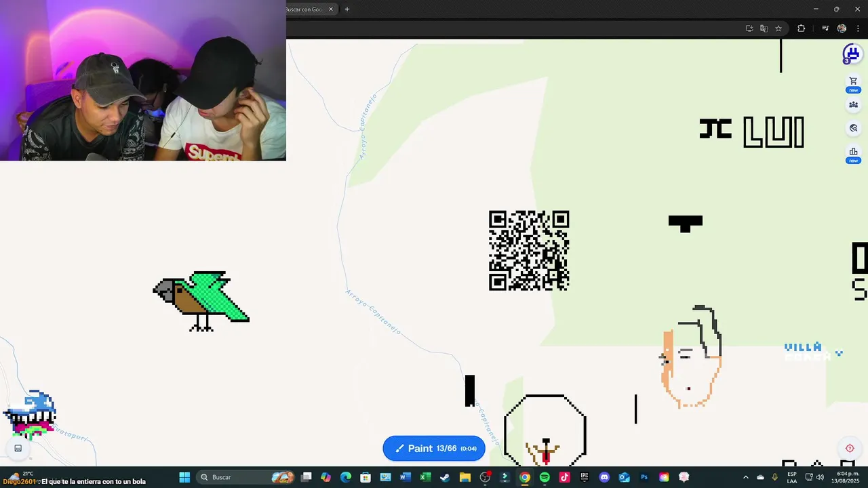Select the 'Buscar con Goo...' browser tab

tap(304, 9)
